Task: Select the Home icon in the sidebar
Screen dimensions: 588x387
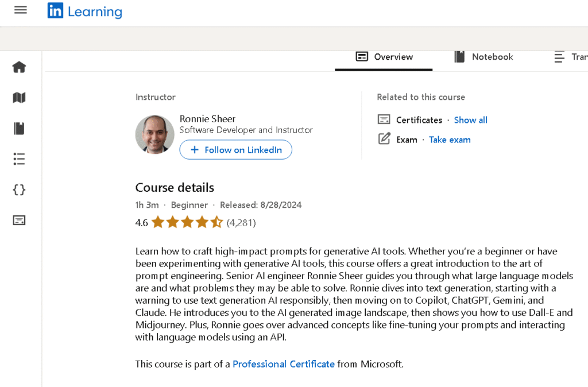Action: [x=19, y=67]
